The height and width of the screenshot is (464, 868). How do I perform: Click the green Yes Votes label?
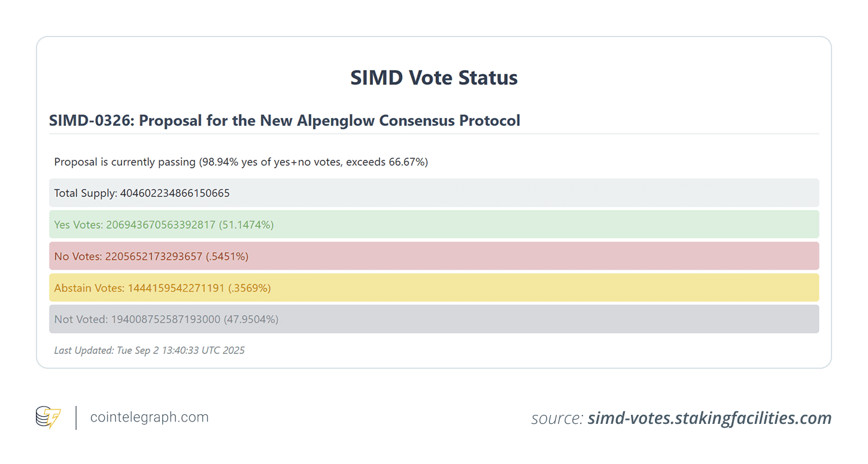click(x=79, y=225)
